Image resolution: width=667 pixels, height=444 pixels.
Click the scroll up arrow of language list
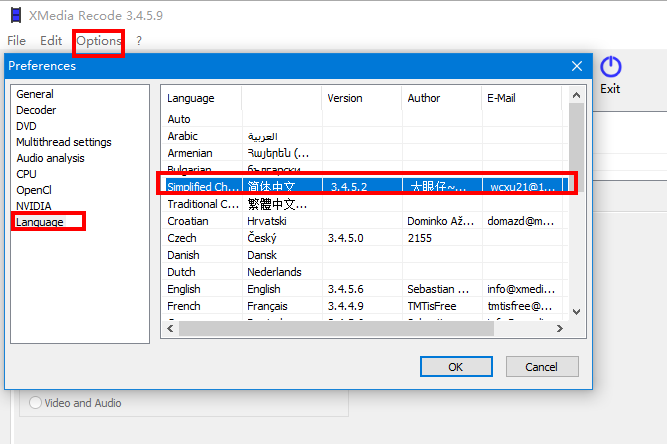[576, 95]
